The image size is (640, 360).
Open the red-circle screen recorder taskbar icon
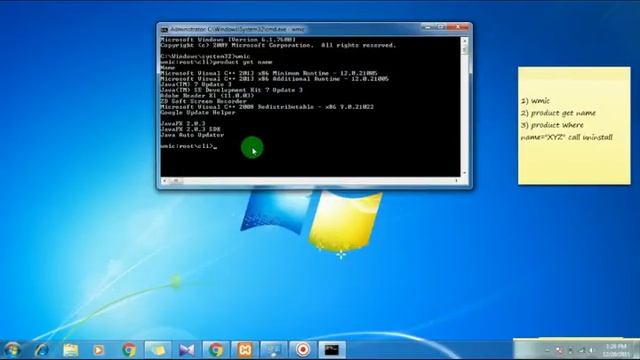[302, 350]
